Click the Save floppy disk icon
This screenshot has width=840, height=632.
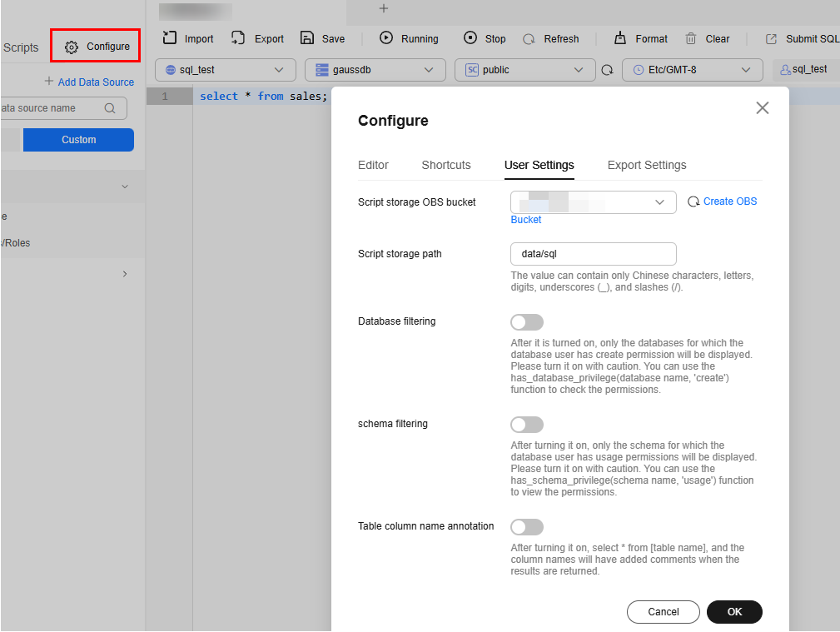coord(307,37)
